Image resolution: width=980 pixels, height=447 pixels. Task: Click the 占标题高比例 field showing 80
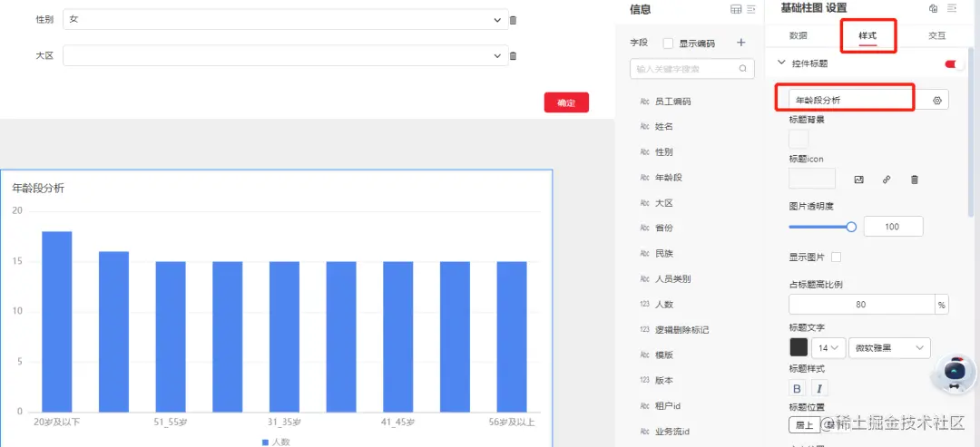click(x=862, y=305)
